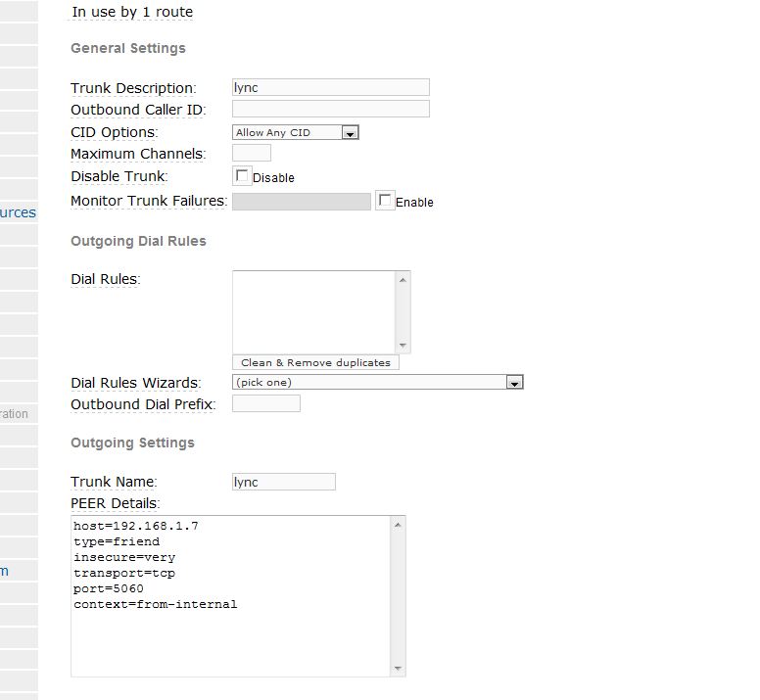Click the Maximum Channels input box
Image resolution: width=760 pixels, height=700 pixels.
(x=251, y=153)
